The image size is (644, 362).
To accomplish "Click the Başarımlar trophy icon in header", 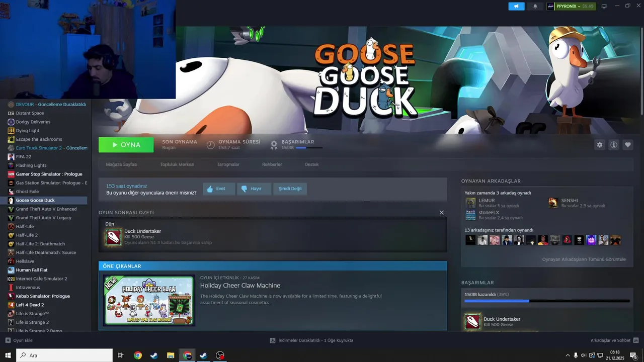I will pyautogui.click(x=274, y=145).
